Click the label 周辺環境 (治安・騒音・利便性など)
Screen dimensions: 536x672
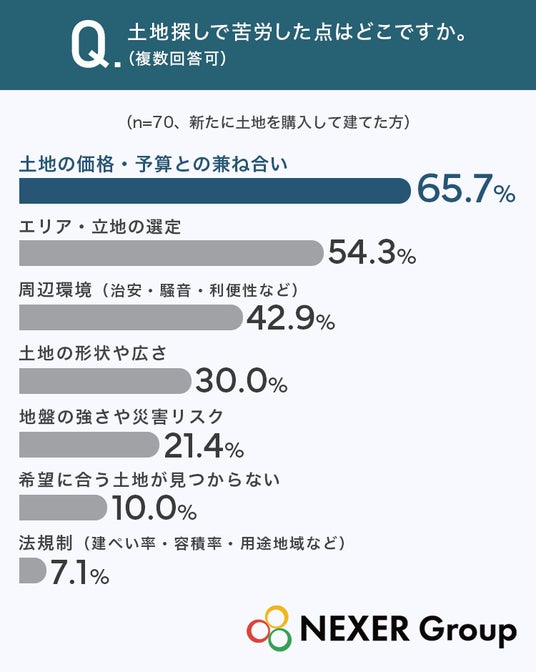159,291
